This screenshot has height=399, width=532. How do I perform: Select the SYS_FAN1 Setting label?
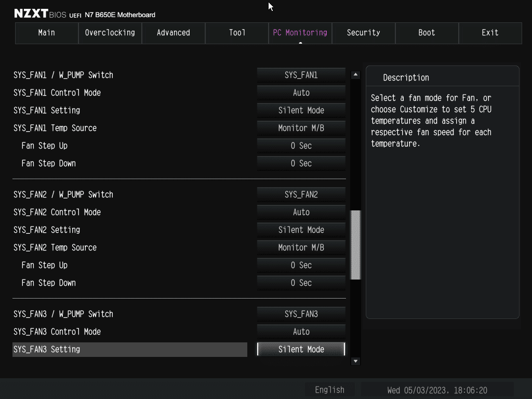[47, 110]
